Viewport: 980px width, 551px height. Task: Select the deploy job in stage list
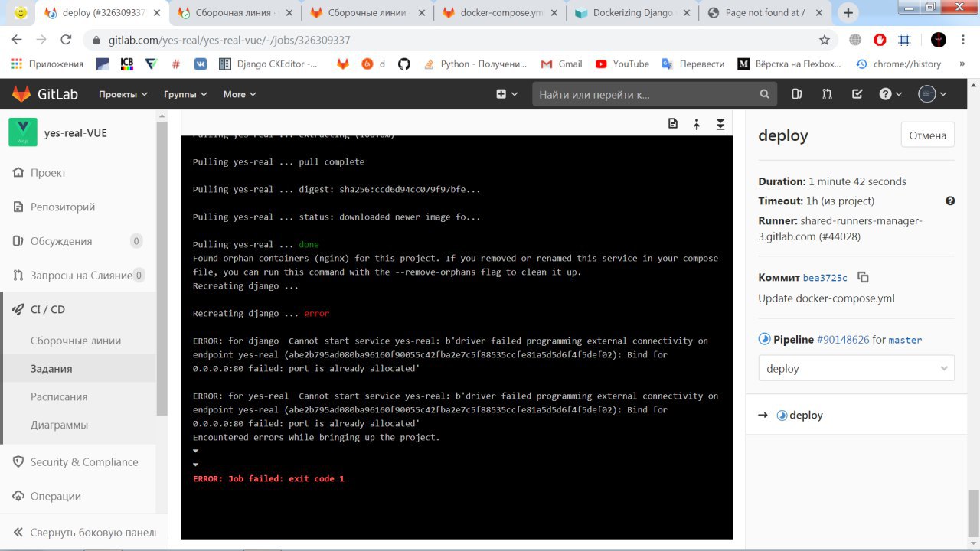pyautogui.click(x=805, y=416)
